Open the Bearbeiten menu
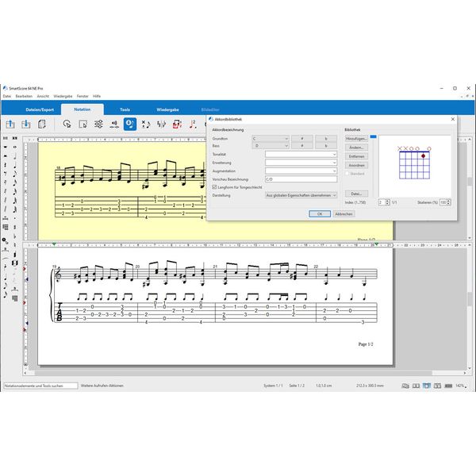Image resolution: width=476 pixels, height=476 pixels. 24,96
